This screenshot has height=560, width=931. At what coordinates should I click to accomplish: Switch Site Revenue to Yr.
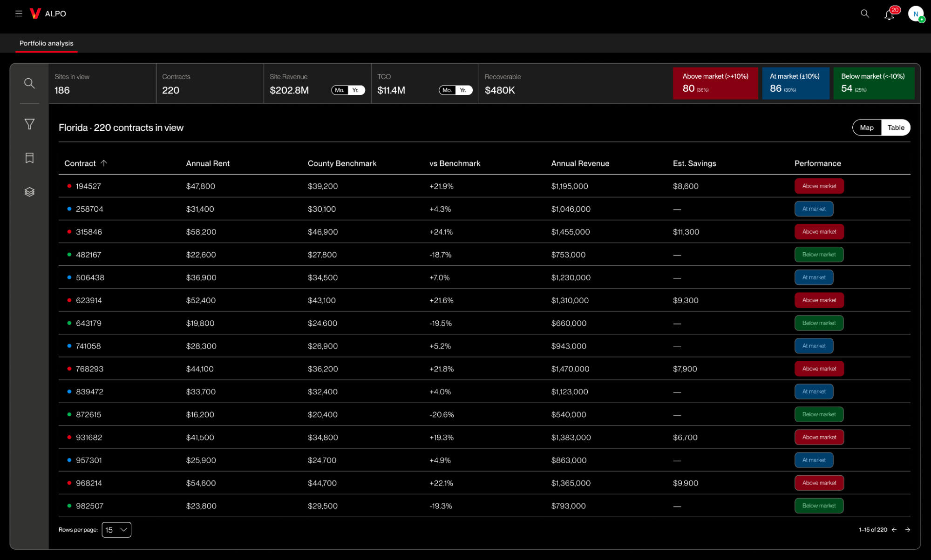356,90
